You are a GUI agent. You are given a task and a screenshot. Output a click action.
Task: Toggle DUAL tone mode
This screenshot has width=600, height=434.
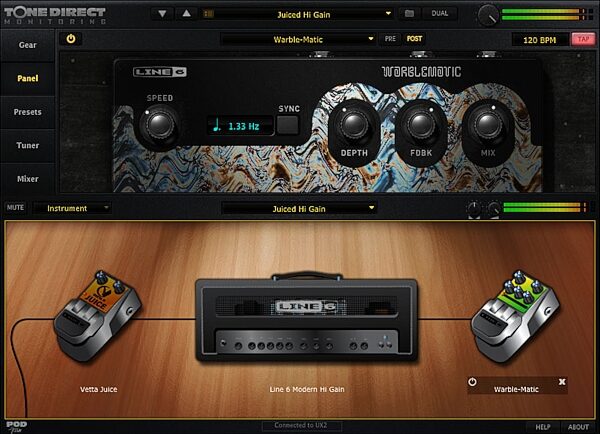pos(440,14)
